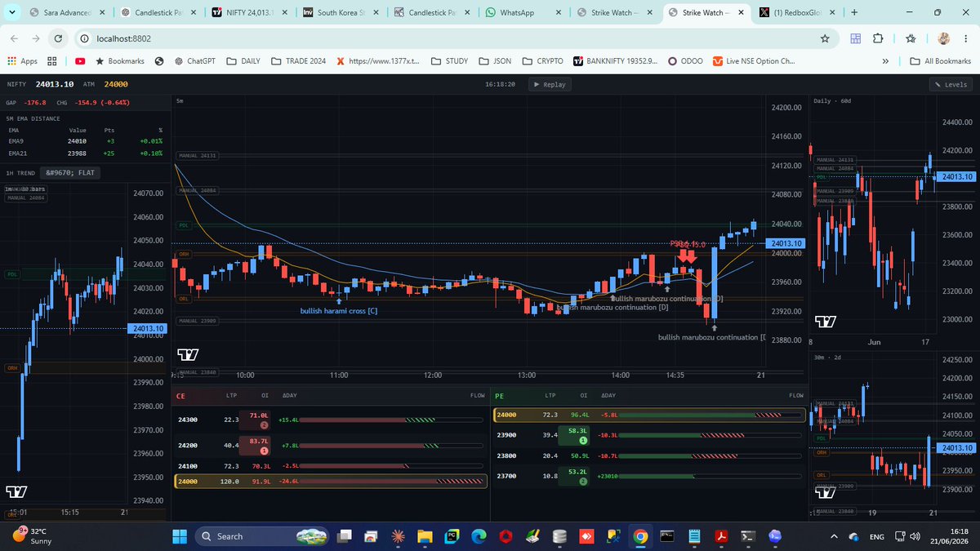The width and height of the screenshot is (980, 551).
Task: Open the ChatGPT bookmark
Action: click(194, 61)
